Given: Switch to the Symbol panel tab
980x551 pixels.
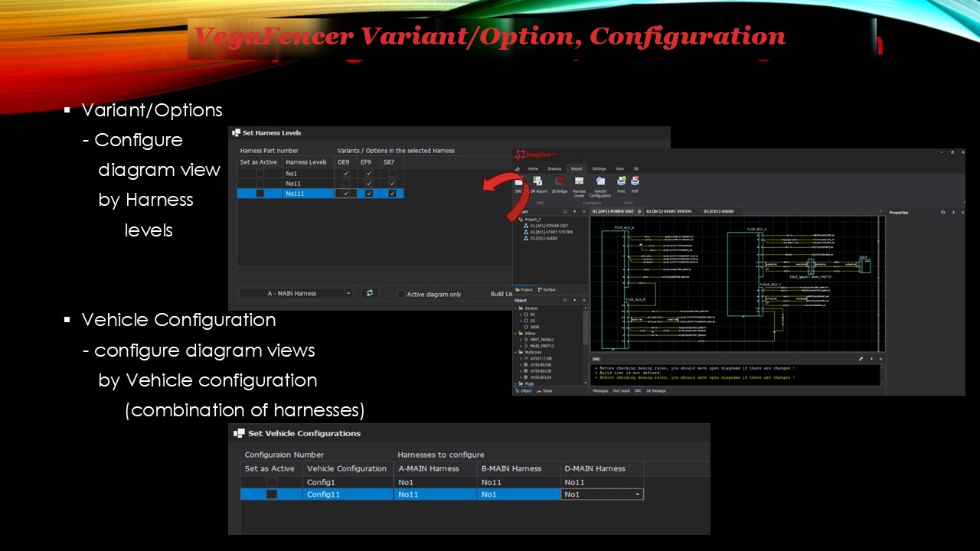Looking at the screenshot, I should [547, 290].
